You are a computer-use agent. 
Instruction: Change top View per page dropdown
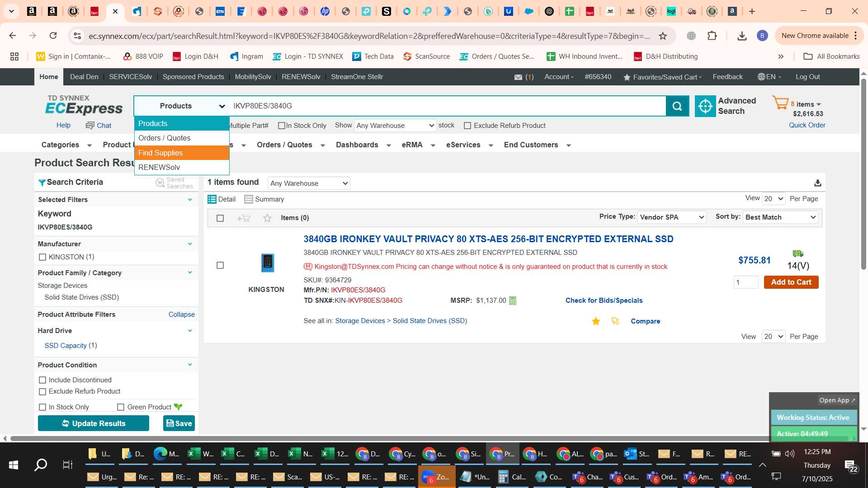pyautogui.click(x=774, y=199)
